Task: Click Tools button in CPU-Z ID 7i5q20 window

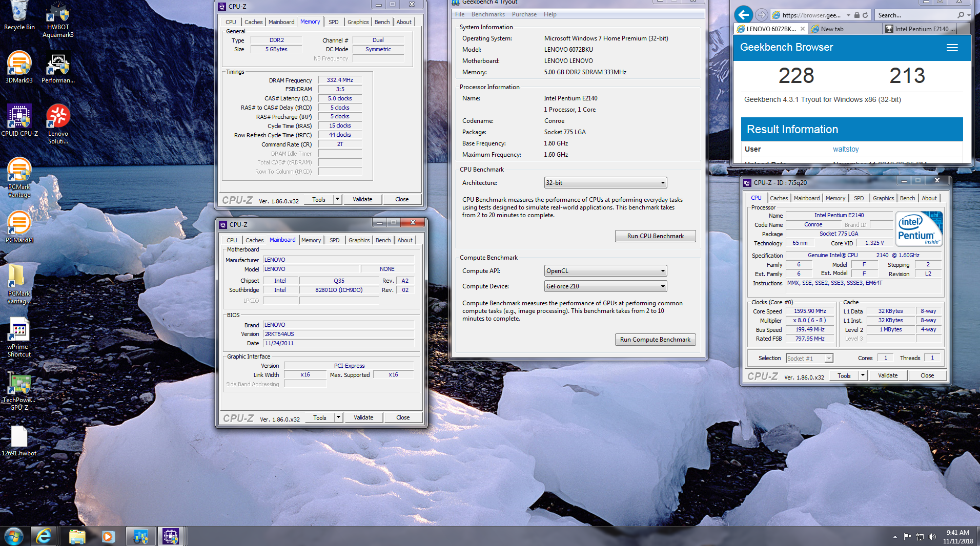Action: (844, 375)
